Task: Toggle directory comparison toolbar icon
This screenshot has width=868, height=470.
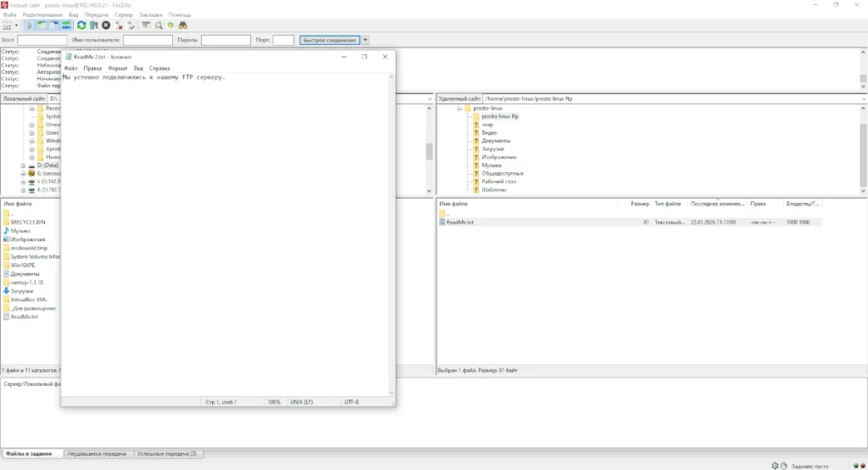Action: (x=159, y=25)
